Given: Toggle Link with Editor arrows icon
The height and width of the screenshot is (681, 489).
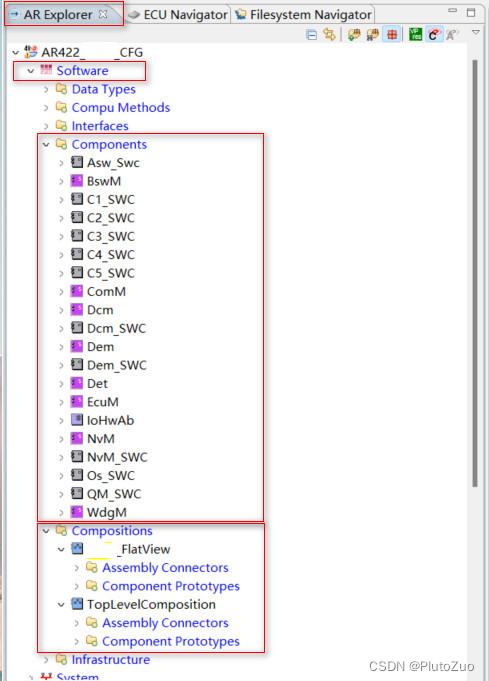Looking at the screenshot, I should 330,35.
